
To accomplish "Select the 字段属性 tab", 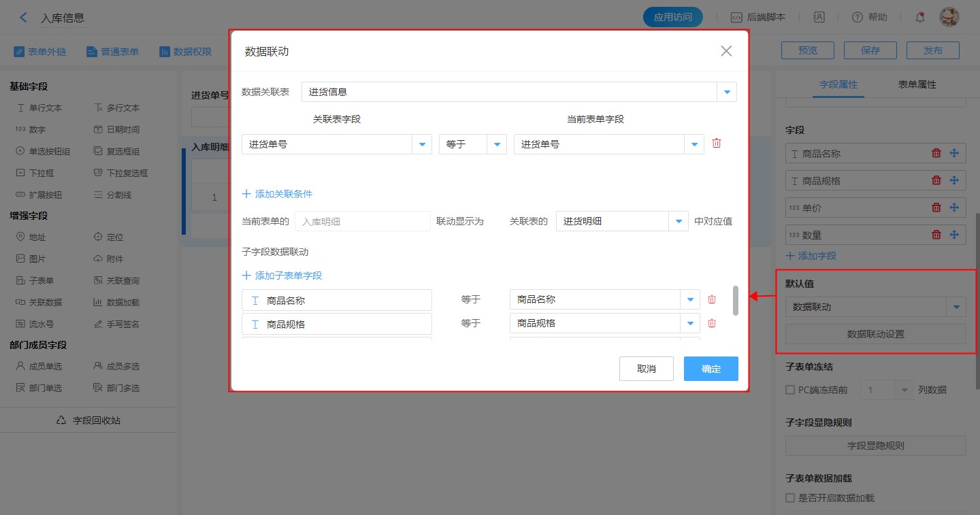I will tap(838, 84).
